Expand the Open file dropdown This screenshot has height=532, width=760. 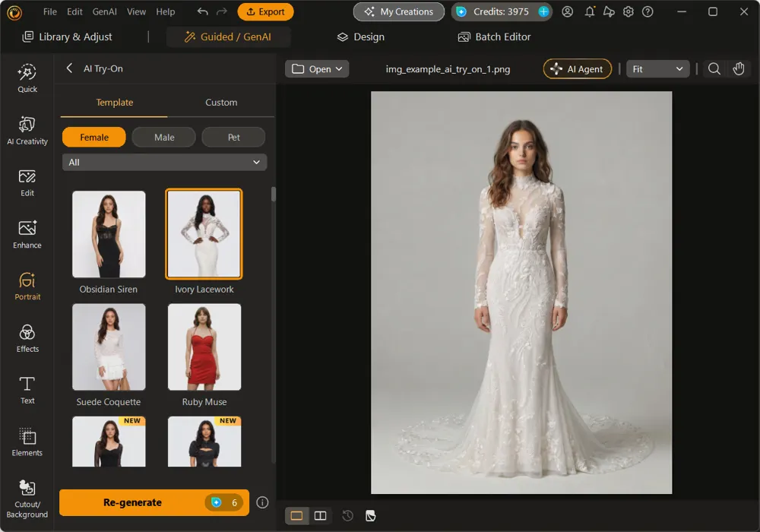point(317,69)
